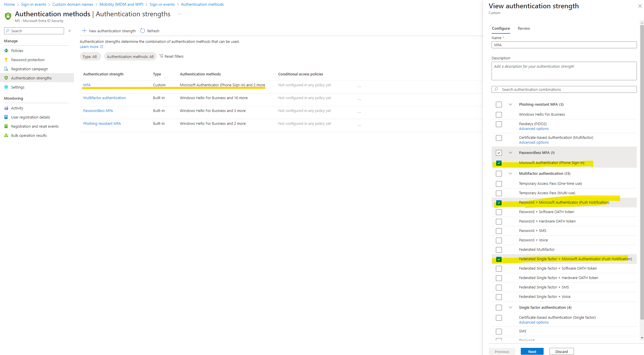Open more actions for Passwordless MFA row
The height and width of the screenshot is (355, 644).
[359, 112]
